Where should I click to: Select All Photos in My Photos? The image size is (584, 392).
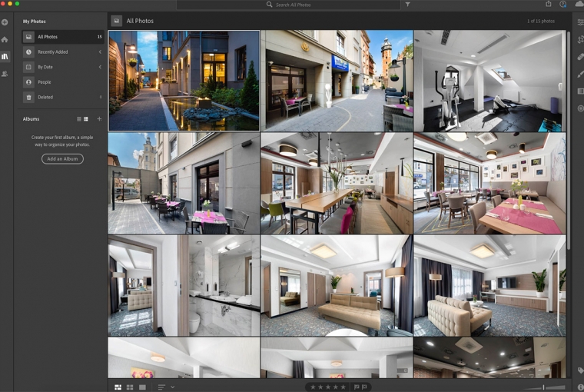click(62, 37)
